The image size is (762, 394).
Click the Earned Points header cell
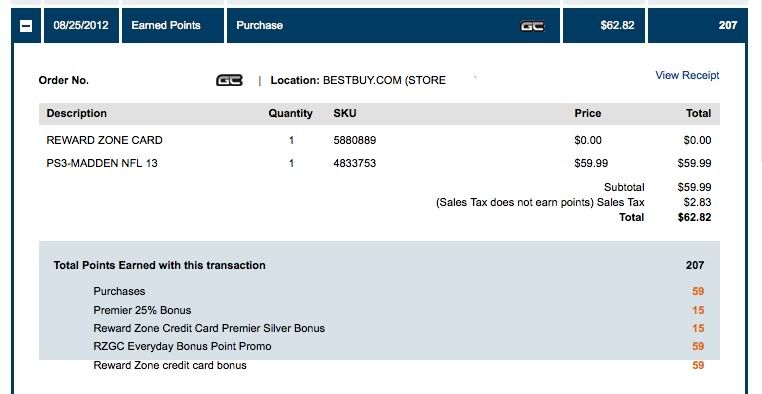[x=173, y=25]
